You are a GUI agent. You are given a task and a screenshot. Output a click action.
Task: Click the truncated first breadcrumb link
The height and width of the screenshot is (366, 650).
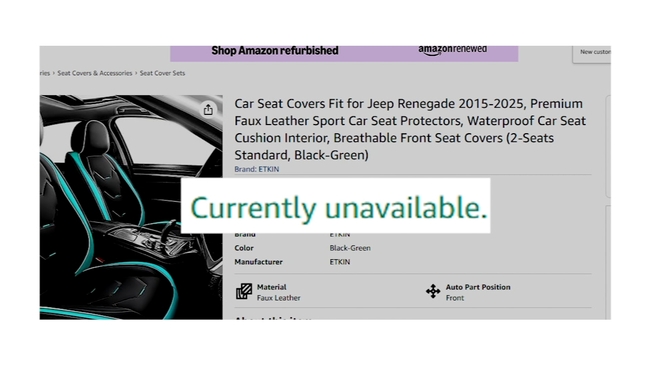[x=45, y=73]
